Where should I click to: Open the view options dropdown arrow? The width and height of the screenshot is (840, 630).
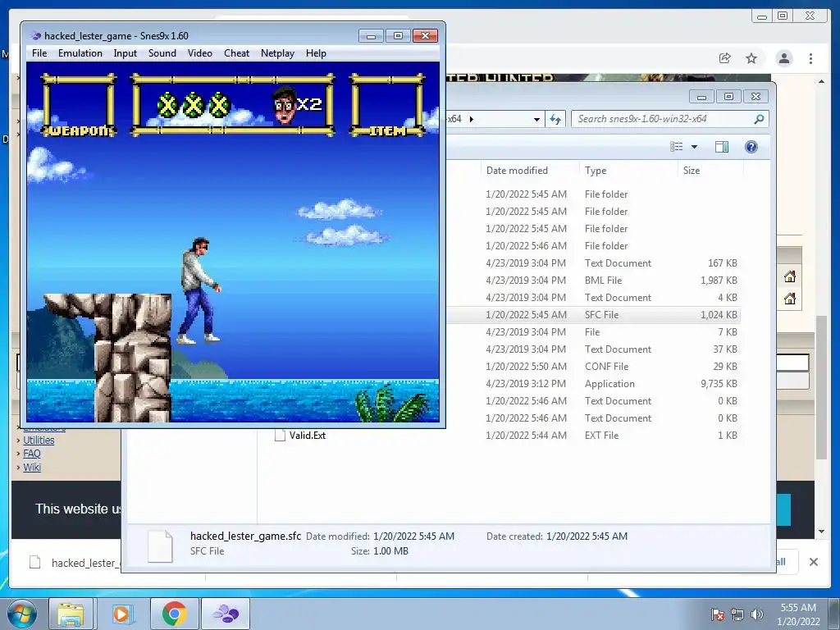coord(694,147)
